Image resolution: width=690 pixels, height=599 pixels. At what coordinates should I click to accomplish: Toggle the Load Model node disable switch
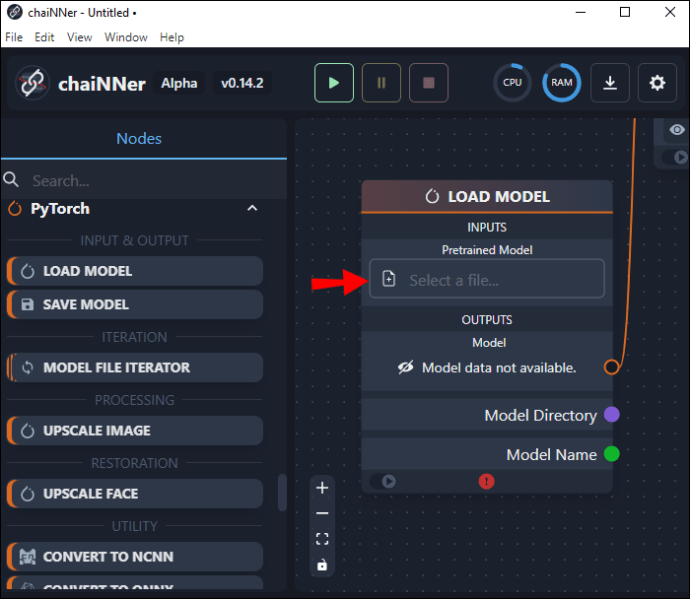click(x=383, y=481)
